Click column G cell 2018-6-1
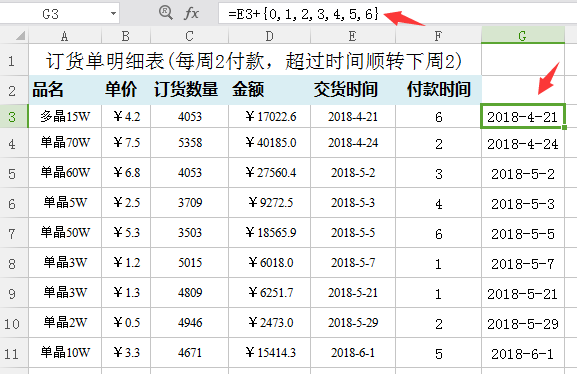This screenshot has height=374, width=577. (523, 353)
